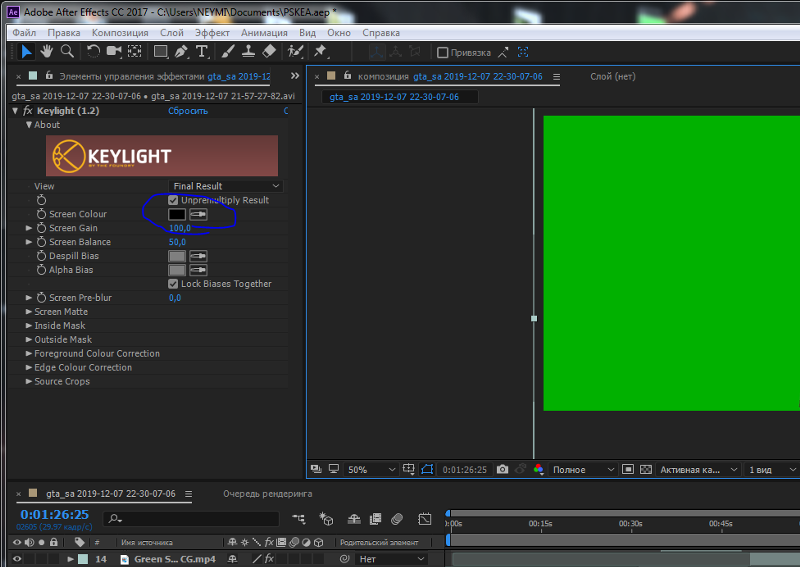Toggle the Привязка snapping checkbox

pyautogui.click(x=442, y=53)
